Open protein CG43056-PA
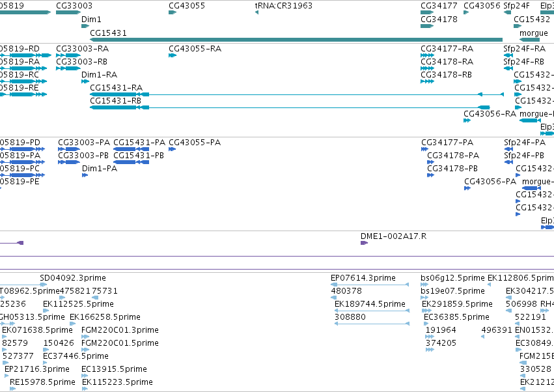 point(490,182)
